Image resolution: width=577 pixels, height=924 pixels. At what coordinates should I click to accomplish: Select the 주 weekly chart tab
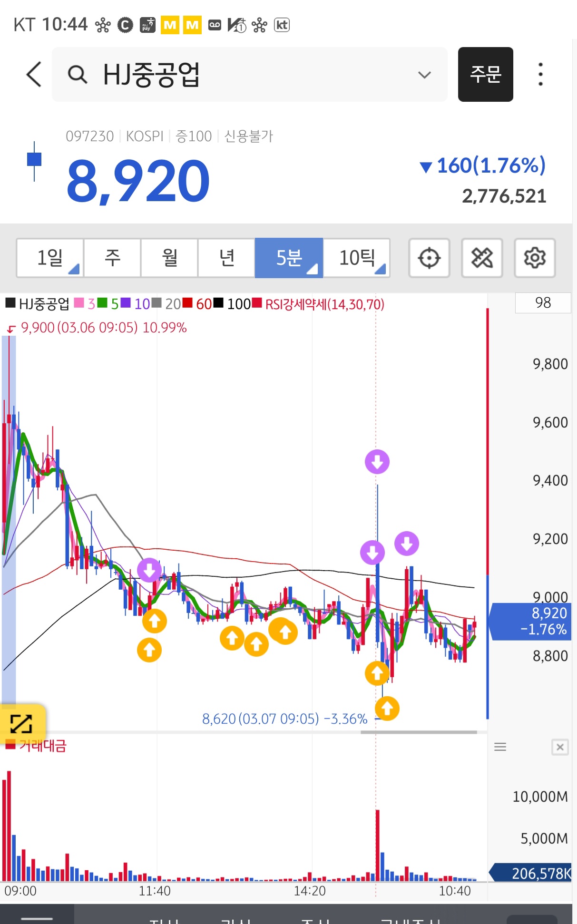pos(112,258)
